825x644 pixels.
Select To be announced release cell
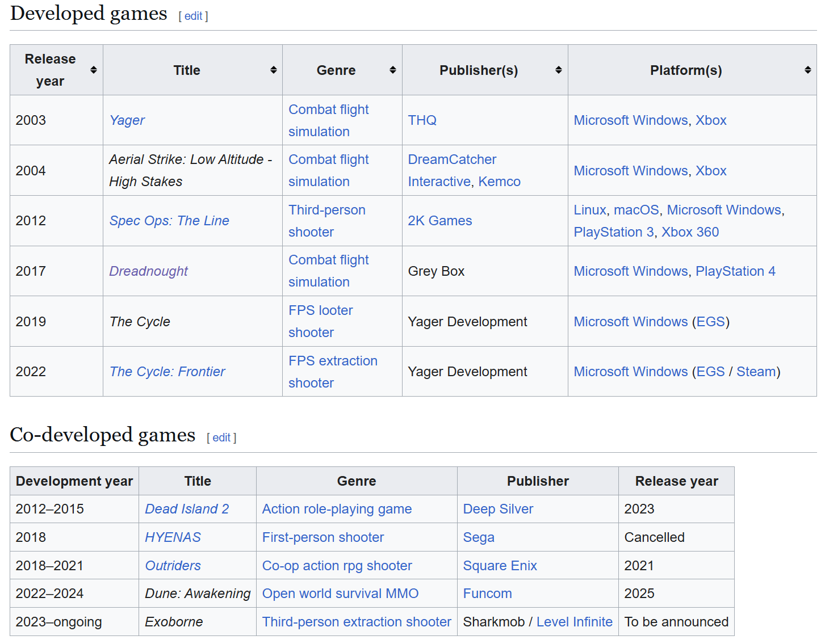tap(676, 622)
